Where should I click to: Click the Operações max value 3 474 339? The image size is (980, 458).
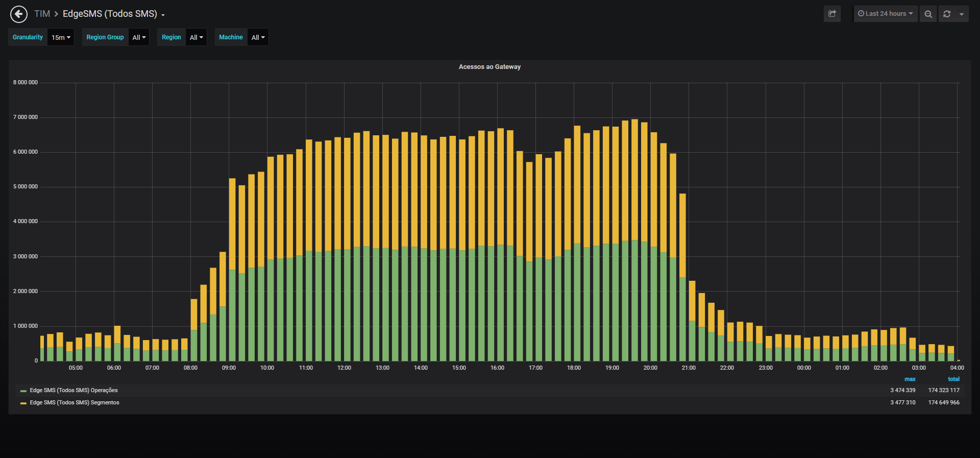click(x=902, y=390)
